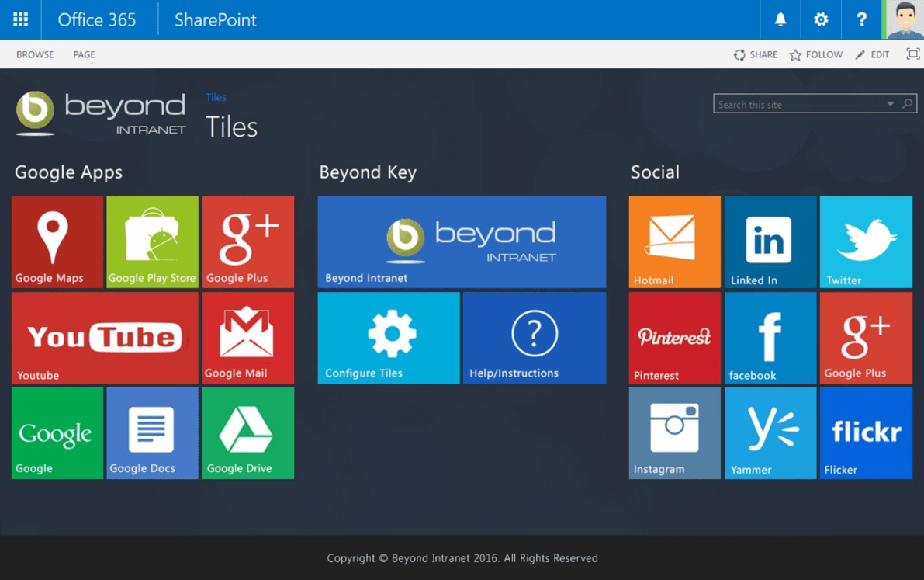
Task: Go to Office 365 home link
Action: pyautogui.click(x=97, y=19)
